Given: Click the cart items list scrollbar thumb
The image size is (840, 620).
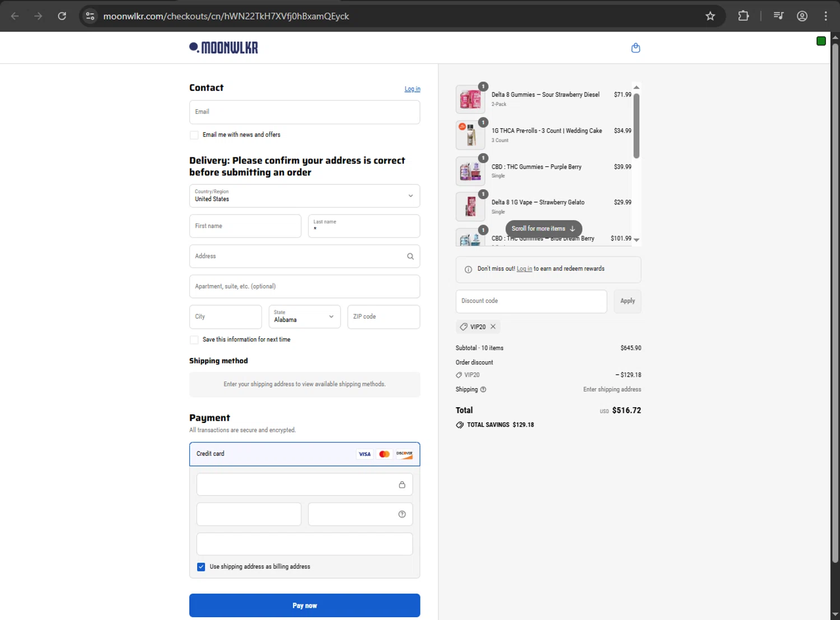Looking at the screenshot, I should (x=637, y=125).
